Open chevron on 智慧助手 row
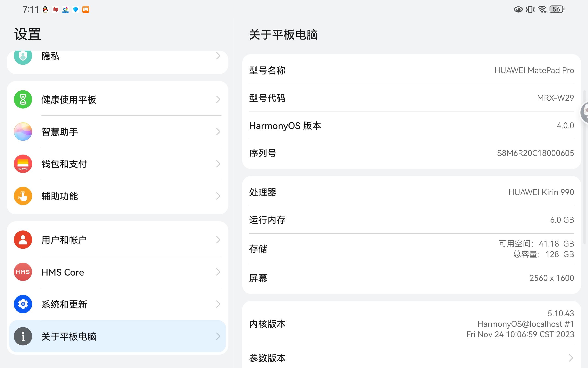The width and height of the screenshot is (588, 368). (x=218, y=132)
